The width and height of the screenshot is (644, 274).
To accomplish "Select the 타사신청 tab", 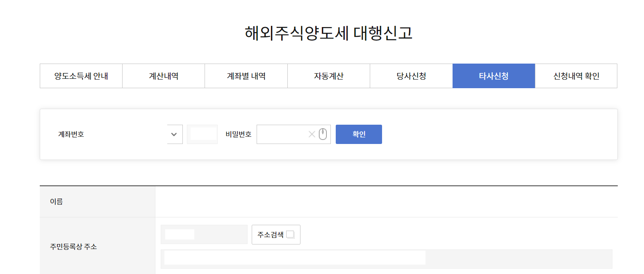I will pyautogui.click(x=494, y=76).
